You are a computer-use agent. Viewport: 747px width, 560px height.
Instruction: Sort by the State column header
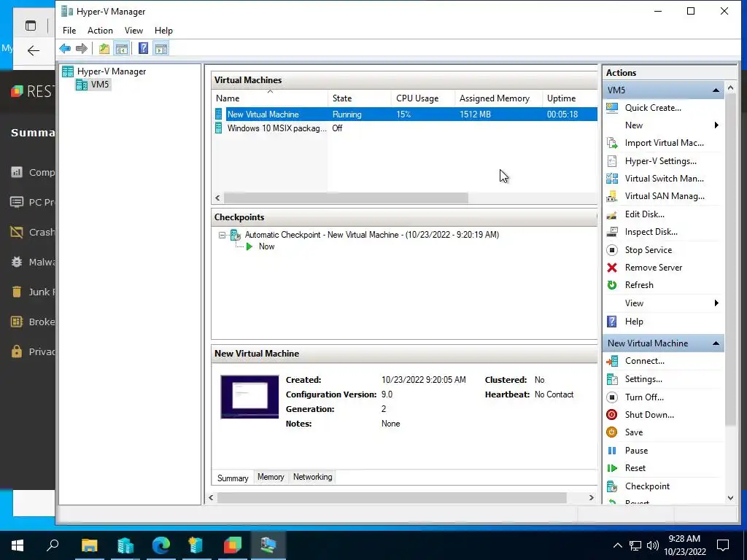pyautogui.click(x=359, y=98)
